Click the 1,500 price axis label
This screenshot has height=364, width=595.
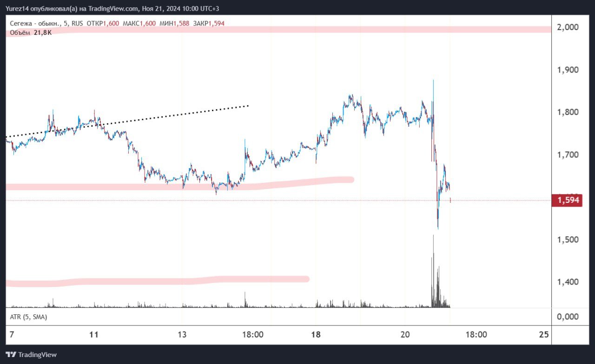coord(568,239)
